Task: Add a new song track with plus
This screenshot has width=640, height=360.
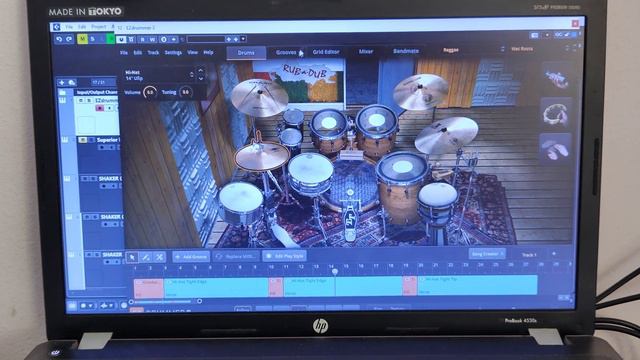Action: click(x=554, y=254)
